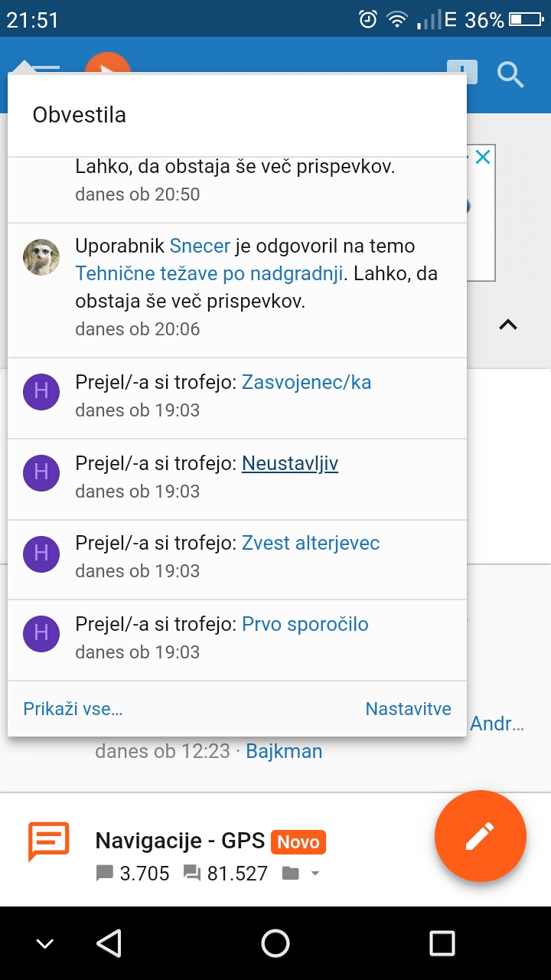This screenshot has width=551, height=980.
Task: Open topic Tehnične težave po nadgradnji
Action: pyautogui.click(x=209, y=273)
